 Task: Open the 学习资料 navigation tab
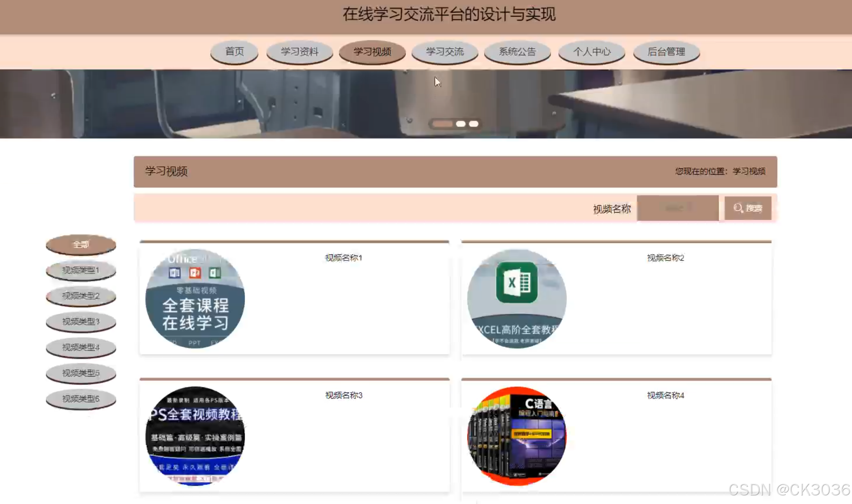(x=299, y=52)
